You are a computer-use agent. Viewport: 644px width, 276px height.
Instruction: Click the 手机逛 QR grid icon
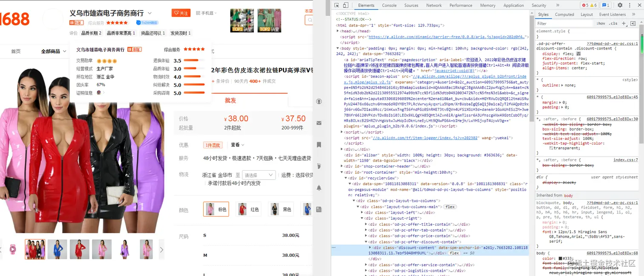[x=198, y=13]
